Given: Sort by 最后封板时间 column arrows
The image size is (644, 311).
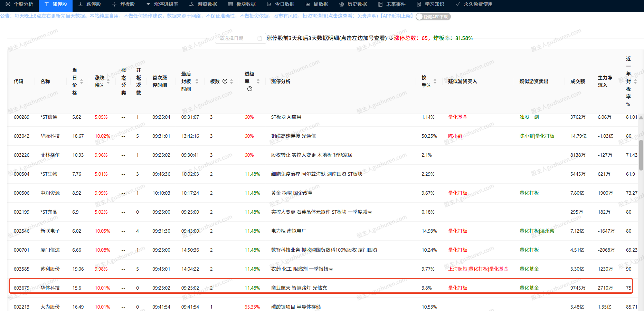Looking at the screenshot, I should pos(197,81).
